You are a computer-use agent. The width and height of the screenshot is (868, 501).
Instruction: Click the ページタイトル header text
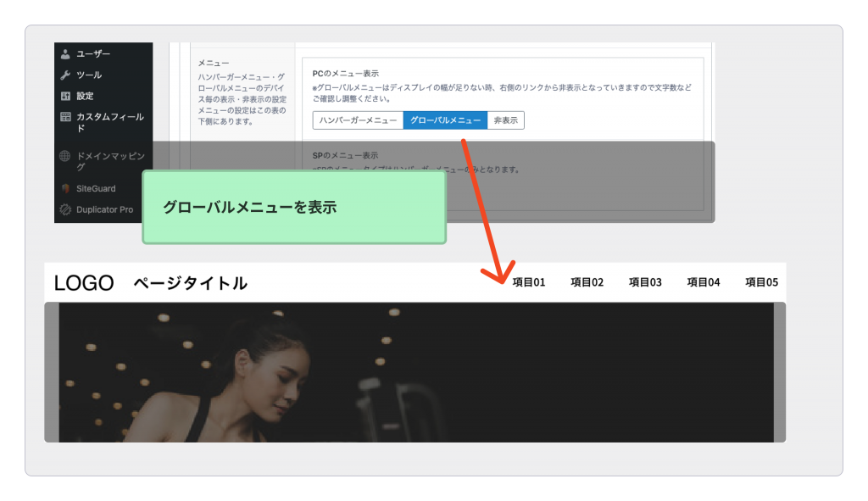tap(190, 283)
